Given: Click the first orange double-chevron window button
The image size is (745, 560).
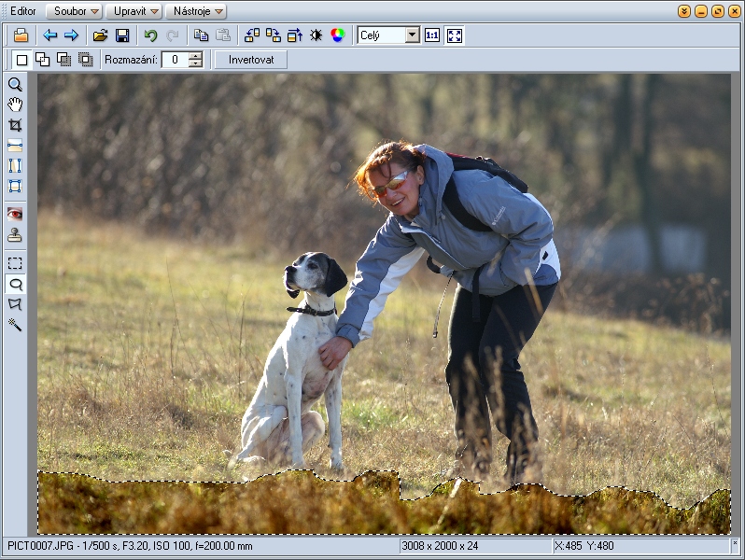Looking at the screenshot, I should click(684, 11).
